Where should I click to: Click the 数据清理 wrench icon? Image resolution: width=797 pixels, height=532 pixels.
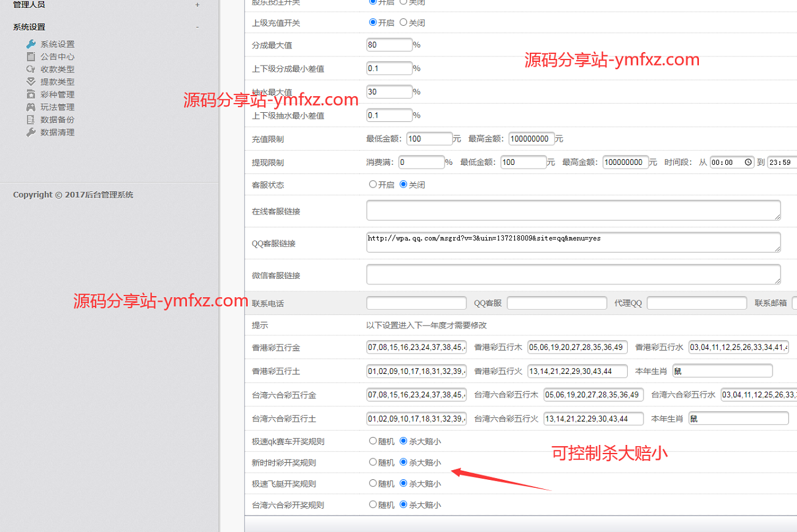[x=31, y=132]
